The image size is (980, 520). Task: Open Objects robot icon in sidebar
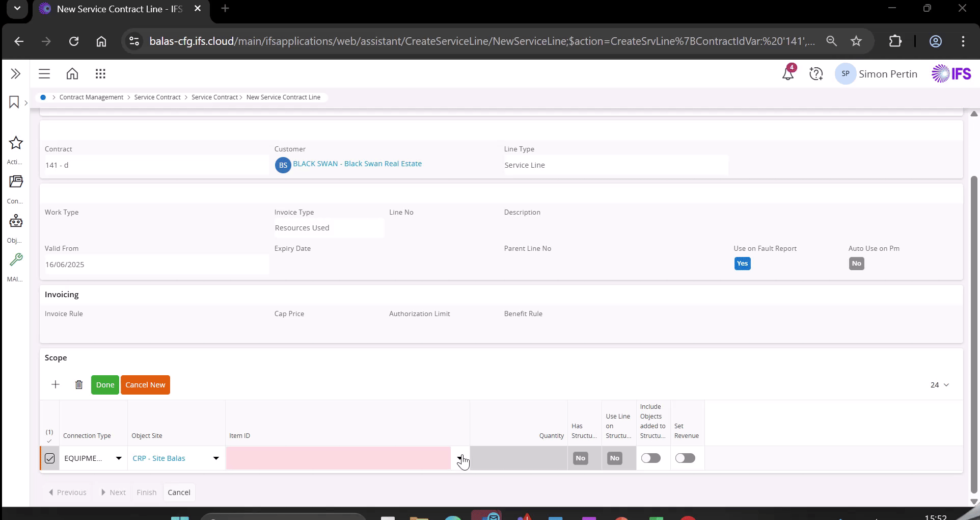(x=16, y=221)
